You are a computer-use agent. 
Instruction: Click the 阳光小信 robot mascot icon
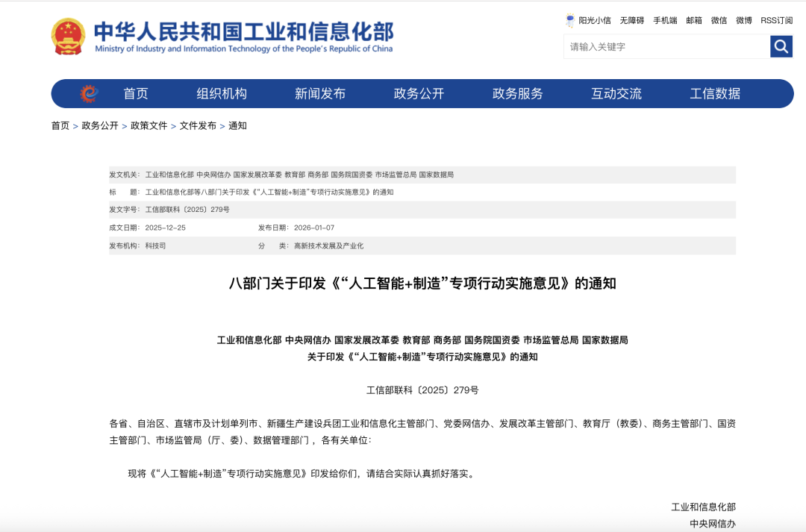(x=570, y=21)
